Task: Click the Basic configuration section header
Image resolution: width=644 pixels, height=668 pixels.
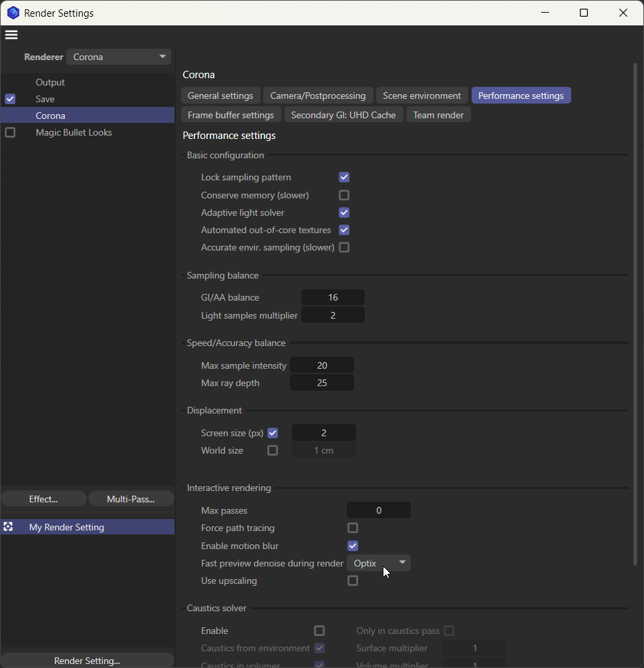Action: 225,155
